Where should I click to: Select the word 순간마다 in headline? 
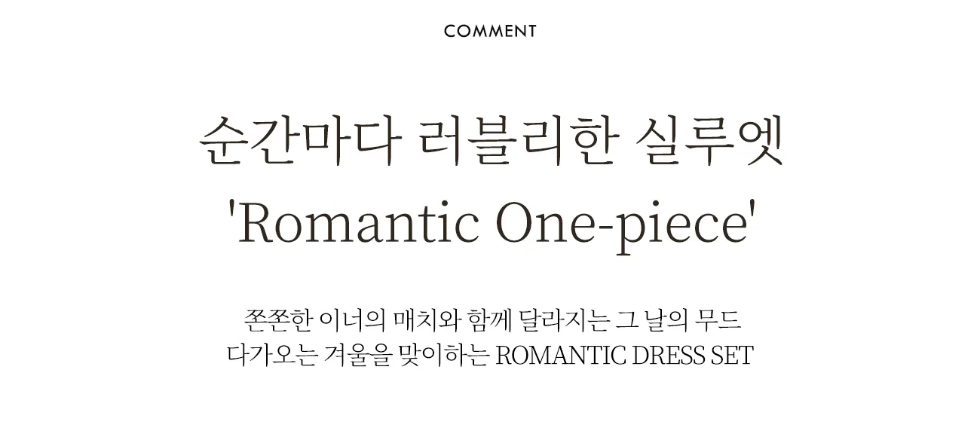[x=296, y=142]
